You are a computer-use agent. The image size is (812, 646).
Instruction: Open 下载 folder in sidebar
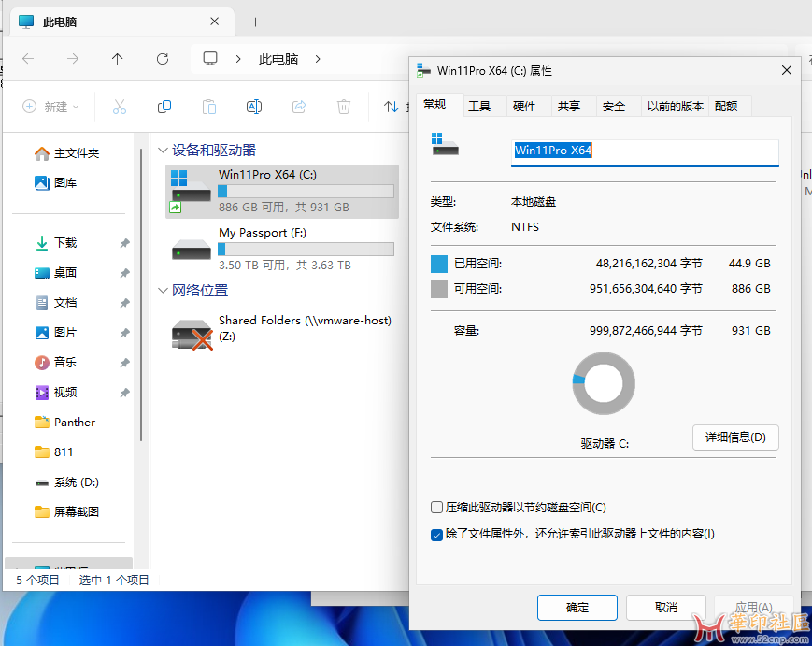(x=55, y=242)
